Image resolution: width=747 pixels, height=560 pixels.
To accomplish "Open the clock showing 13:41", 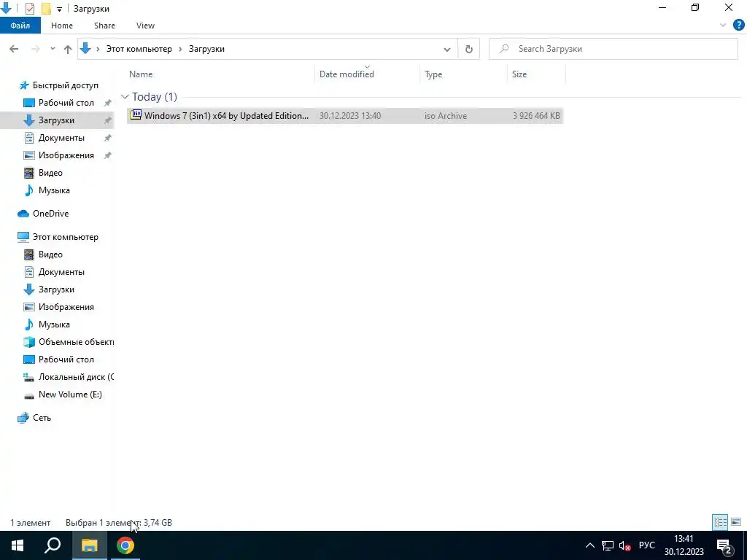I will click(x=684, y=545).
